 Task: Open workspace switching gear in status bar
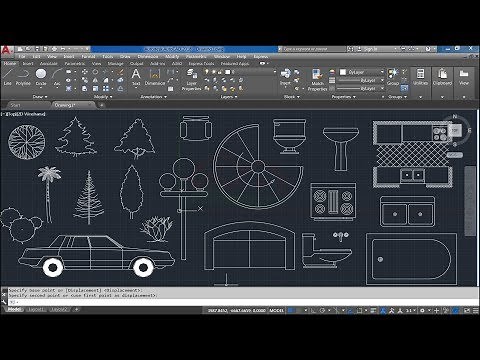point(422,310)
